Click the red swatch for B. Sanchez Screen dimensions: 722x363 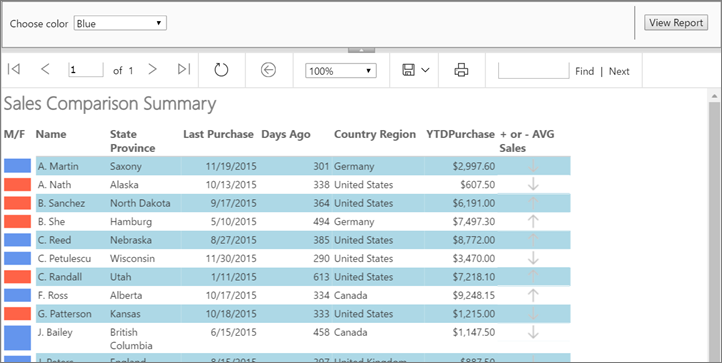click(x=17, y=203)
